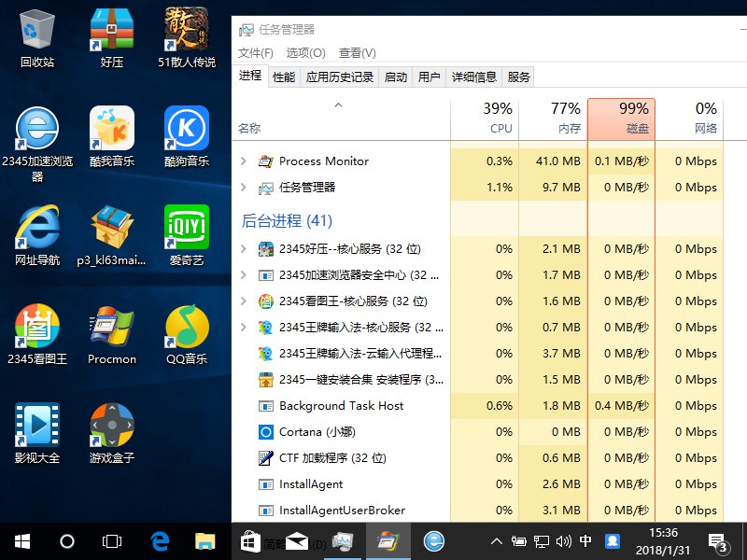
Task: Expand the Process Monitor process row
Action: (x=244, y=161)
